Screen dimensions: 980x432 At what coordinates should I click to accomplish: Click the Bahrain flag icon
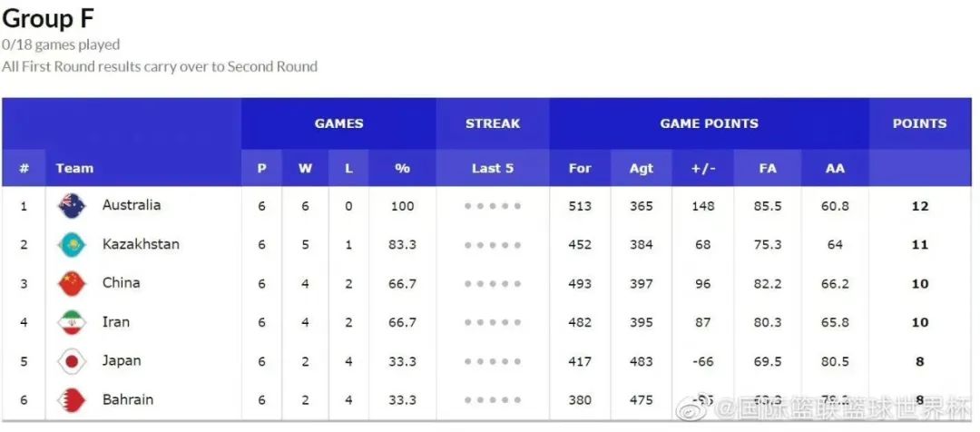[72, 400]
